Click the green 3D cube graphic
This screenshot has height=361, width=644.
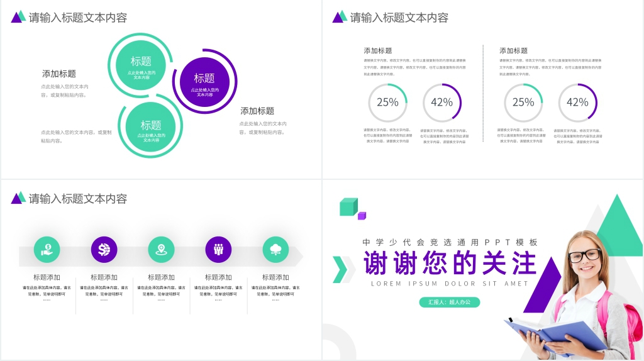click(348, 206)
